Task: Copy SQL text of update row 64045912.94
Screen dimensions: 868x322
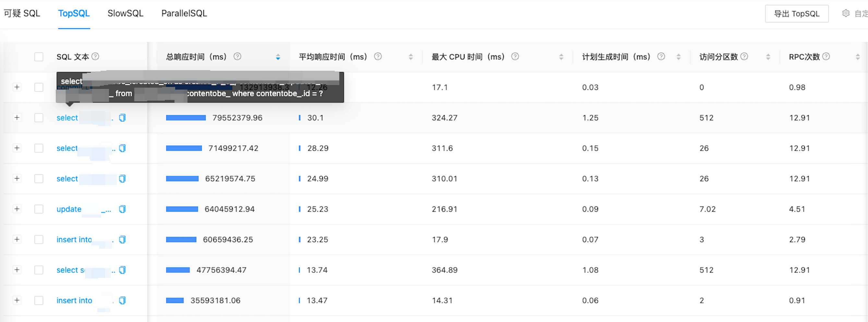Action: point(122,209)
